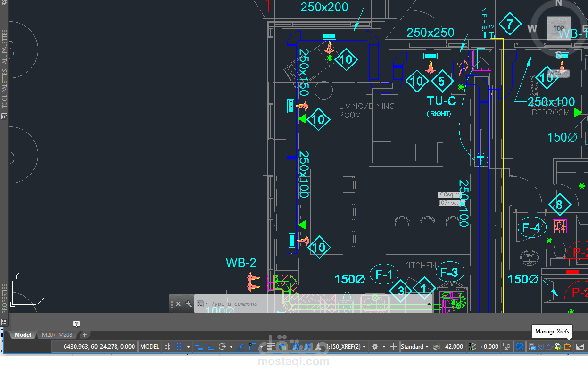The width and height of the screenshot is (588, 375).
Task: Open annotation scale 1:150_XREF(2) dropdown
Action: (x=347, y=347)
